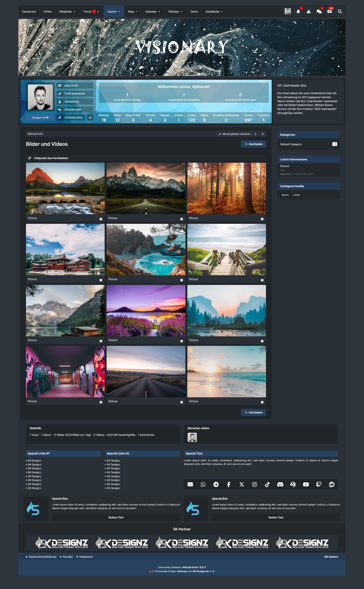The image size is (364, 589).
Task: Click the JCoins money icon in header
Action: click(329, 12)
